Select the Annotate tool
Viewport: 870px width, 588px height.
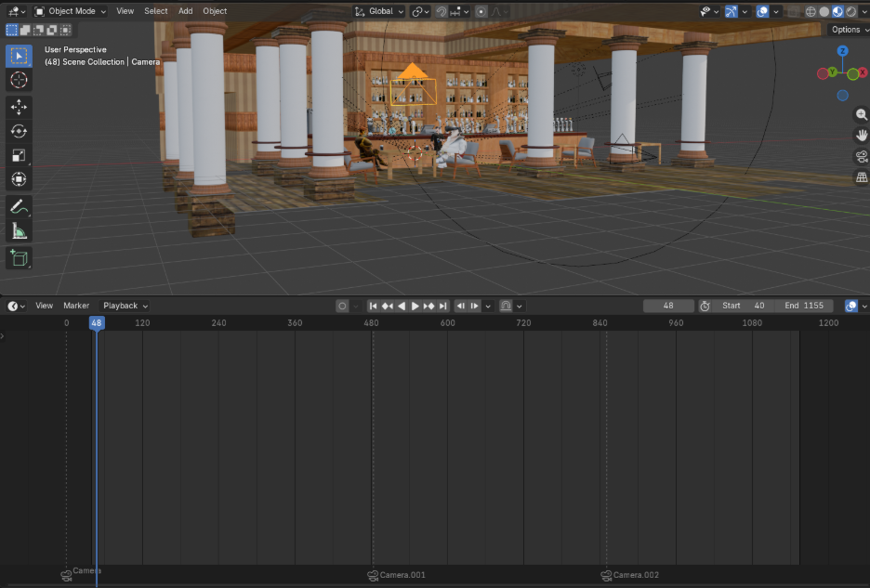tap(19, 206)
